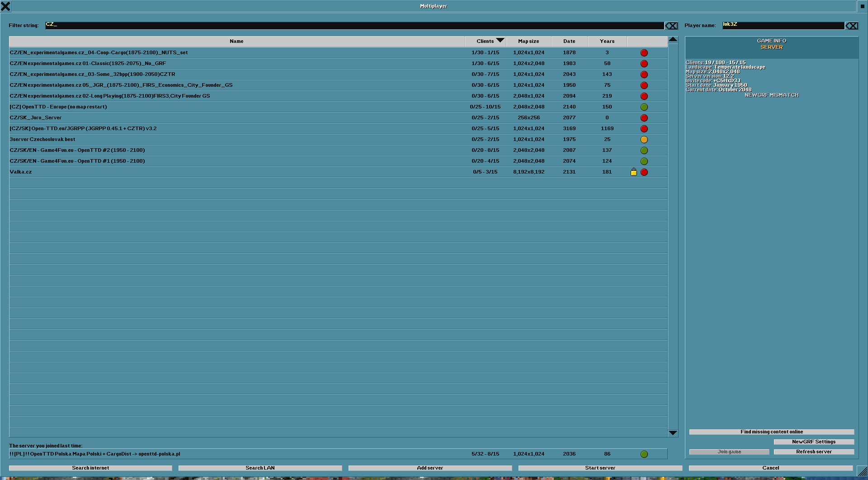This screenshot has height=480, width=868.
Task: Click the up arrow of the server list scrollbar
Action: (x=673, y=40)
